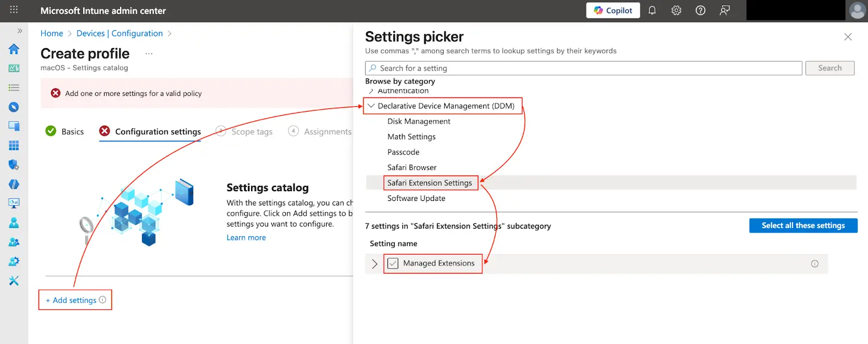This screenshot has height=344, width=868.
Task: Select the Software Update subcategory
Action: (416, 198)
